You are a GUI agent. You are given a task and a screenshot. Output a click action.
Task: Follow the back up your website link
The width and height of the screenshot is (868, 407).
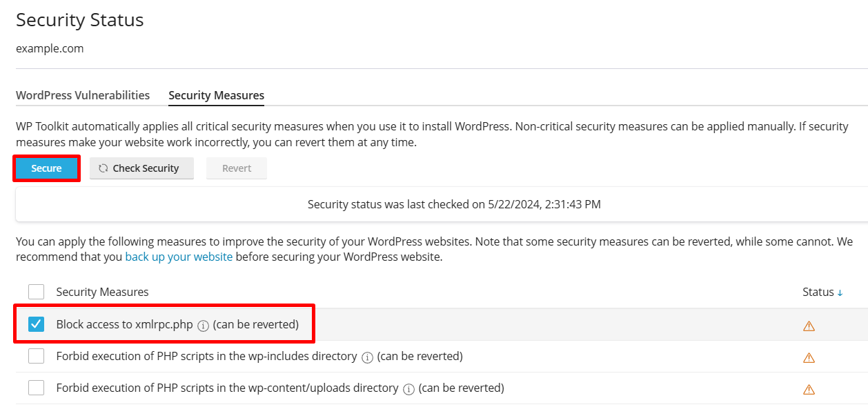click(x=179, y=257)
